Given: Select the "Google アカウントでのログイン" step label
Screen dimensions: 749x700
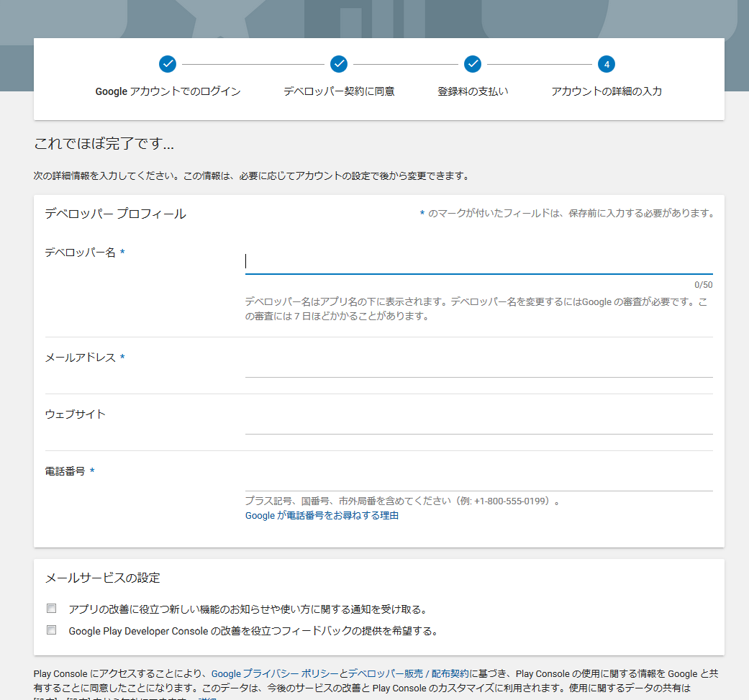Looking at the screenshot, I should click(x=168, y=91).
